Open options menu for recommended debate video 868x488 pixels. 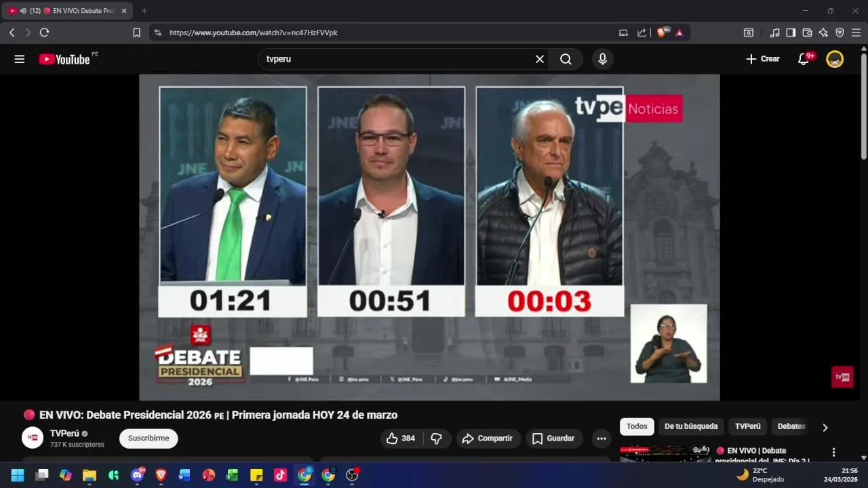tap(834, 452)
